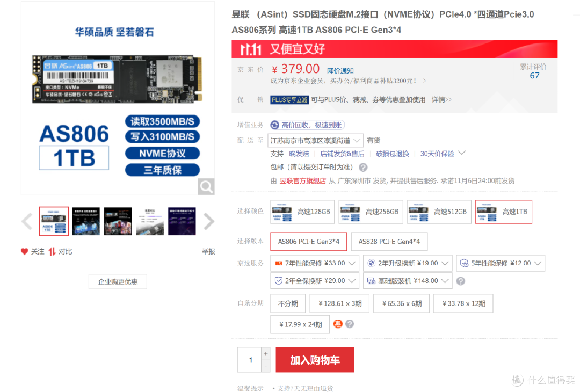
Task: Click the main AS806 1TB product image
Action: coord(118,98)
